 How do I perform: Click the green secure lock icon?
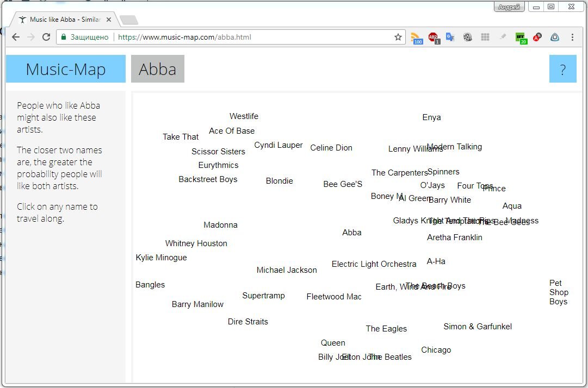(x=64, y=37)
